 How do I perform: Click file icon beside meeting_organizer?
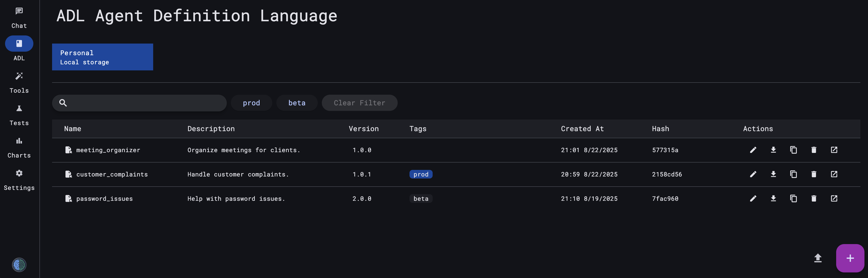click(68, 150)
